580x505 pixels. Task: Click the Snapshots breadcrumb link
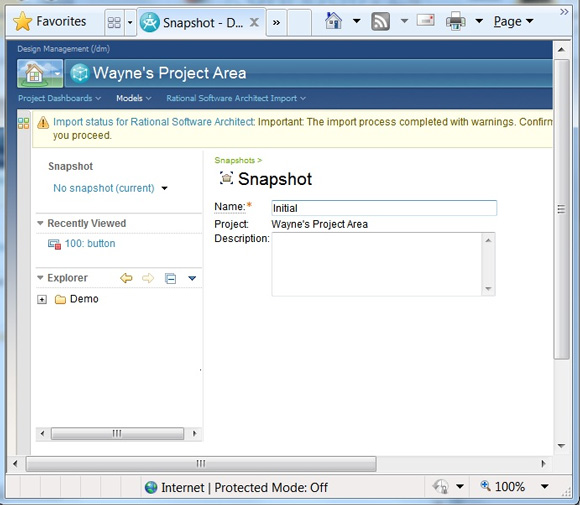click(x=235, y=160)
